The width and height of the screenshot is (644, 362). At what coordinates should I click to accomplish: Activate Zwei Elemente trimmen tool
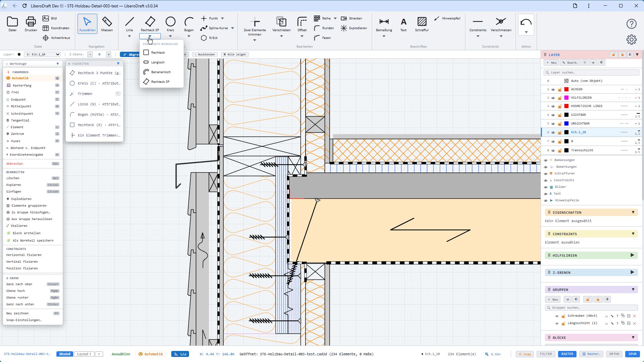click(255, 26)
